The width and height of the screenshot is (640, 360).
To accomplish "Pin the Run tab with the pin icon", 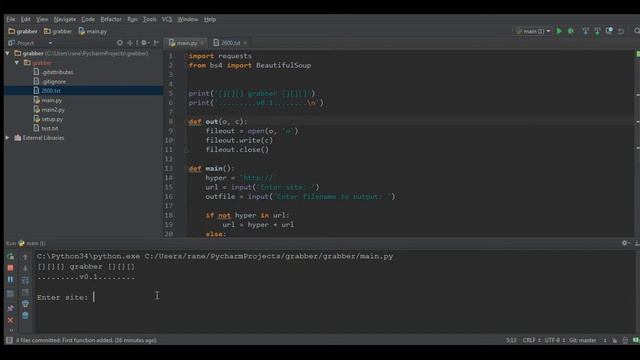I will 11,308.
